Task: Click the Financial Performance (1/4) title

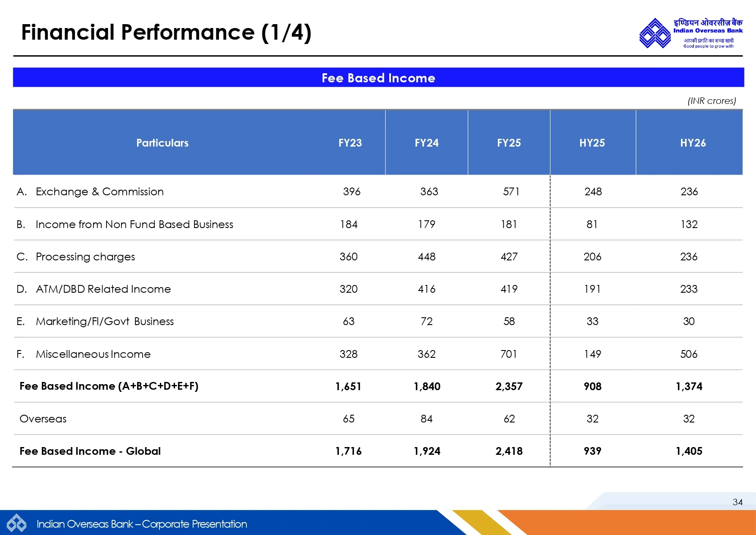Action: click(x=166, y=32)
